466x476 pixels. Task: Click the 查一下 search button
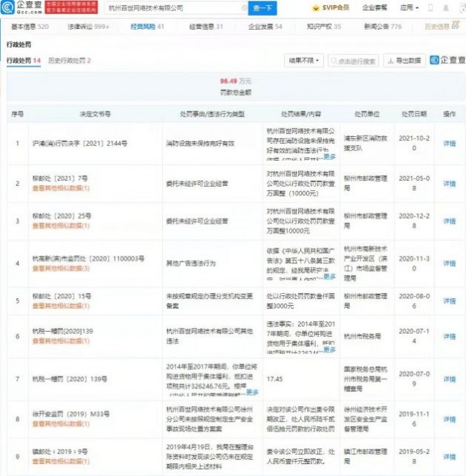coord(262,8)
